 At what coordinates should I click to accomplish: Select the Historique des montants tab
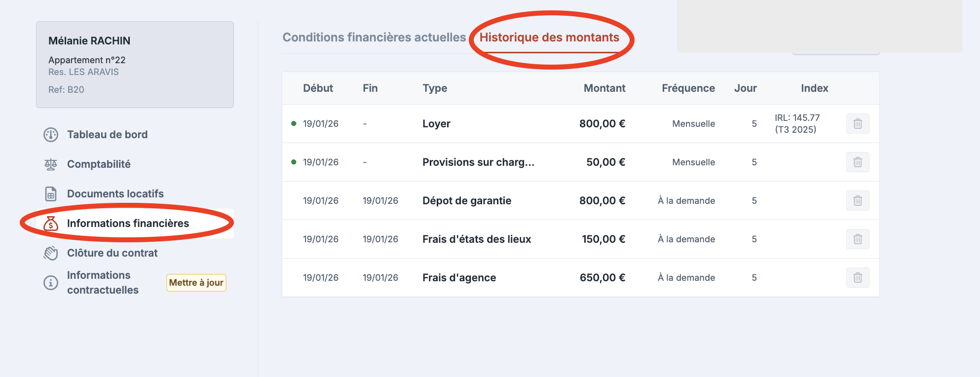click(549, 38)
